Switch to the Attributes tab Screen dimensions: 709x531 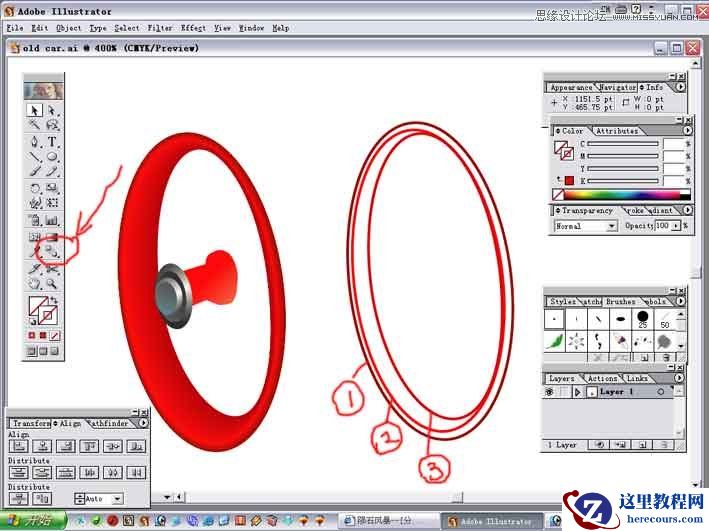(617, 131)
